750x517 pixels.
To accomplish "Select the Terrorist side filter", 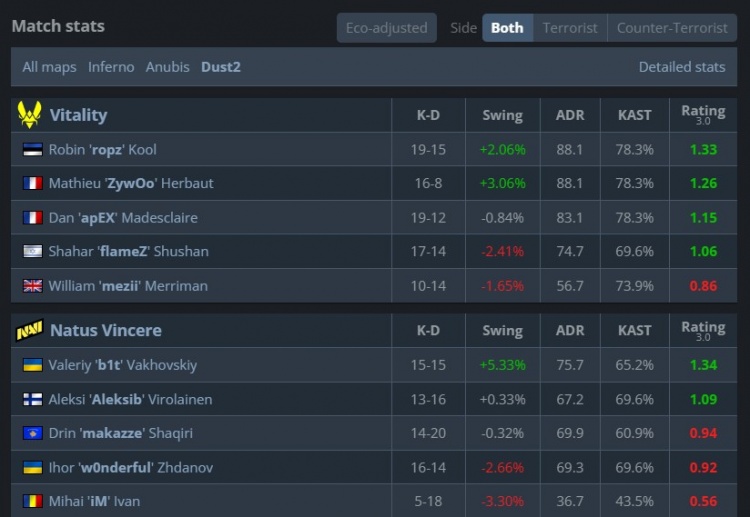I will point(570,28).
